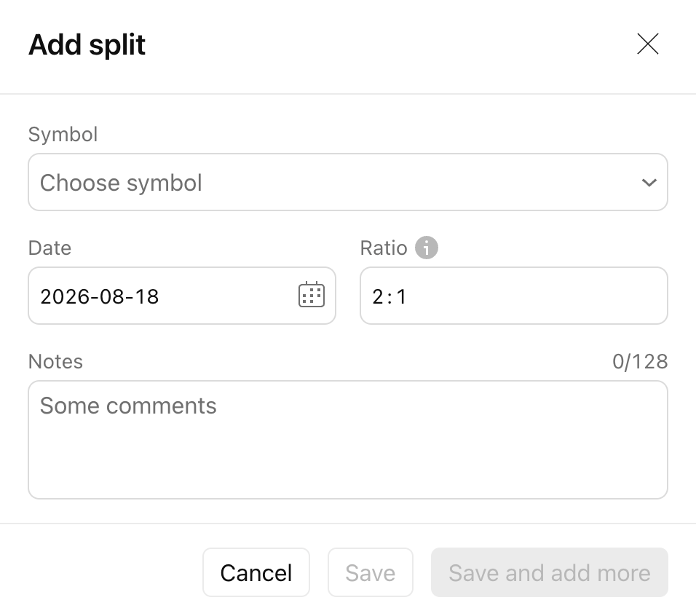This screenshot has width=696, height=616.
Task: Expand the symbol dropdown chevron arrow
Action: pyautogui.click(x=649, y=183)
